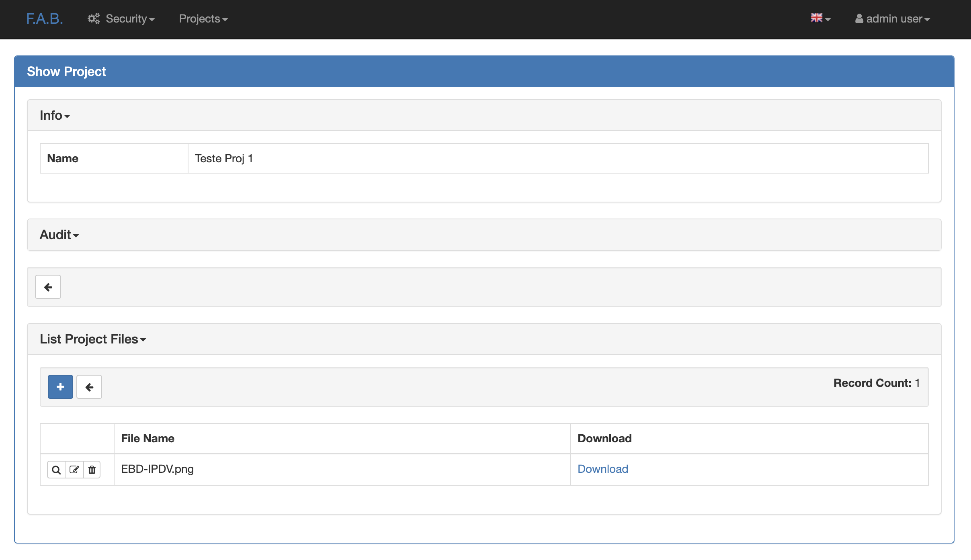971x560 pixels.
Task: Delete EBD-IPDV.png using the trash icon
Action: tap(92, 469)
